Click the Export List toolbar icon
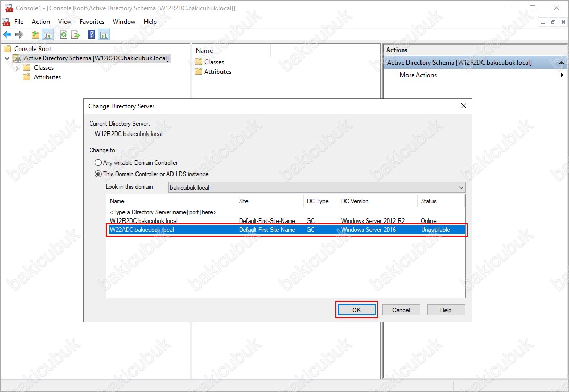Viewport: 569px width, 392px height. [76, 35]
